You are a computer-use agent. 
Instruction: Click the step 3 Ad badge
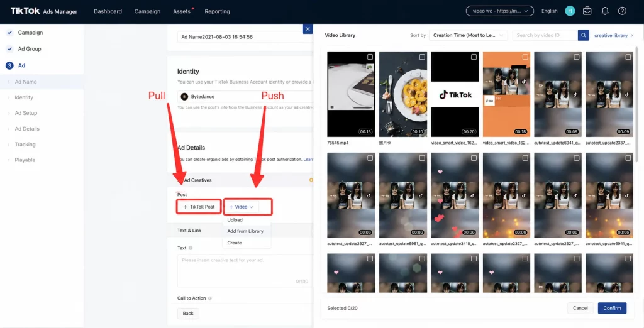click(9, 65)
